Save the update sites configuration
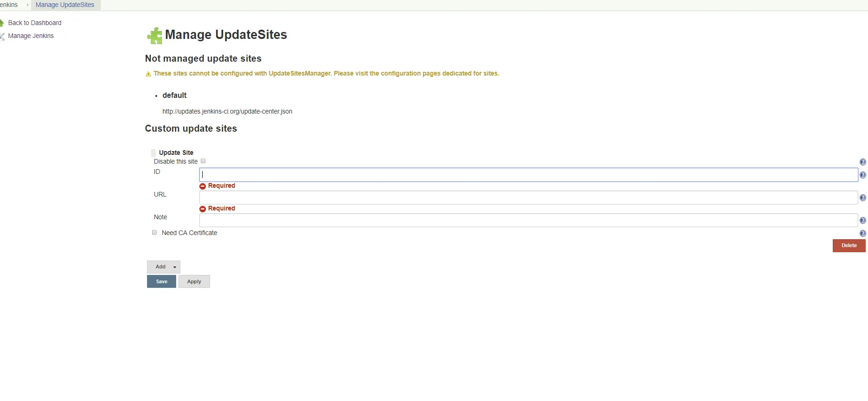This screenshot has width=868, height=401. tap(161, 281)
